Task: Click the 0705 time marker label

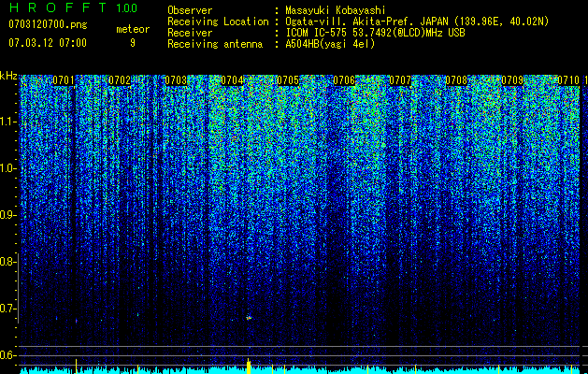Action: pyautogui.click(x=288, y=80)
